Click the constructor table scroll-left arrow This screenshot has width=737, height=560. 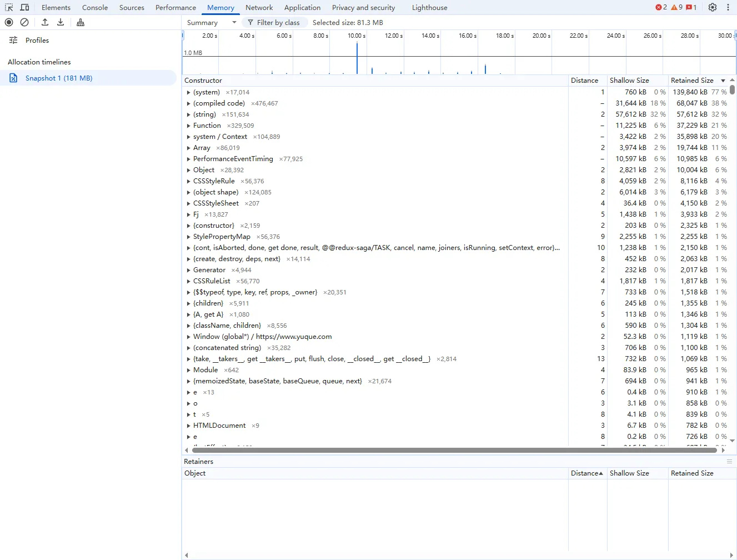(187, 451)
